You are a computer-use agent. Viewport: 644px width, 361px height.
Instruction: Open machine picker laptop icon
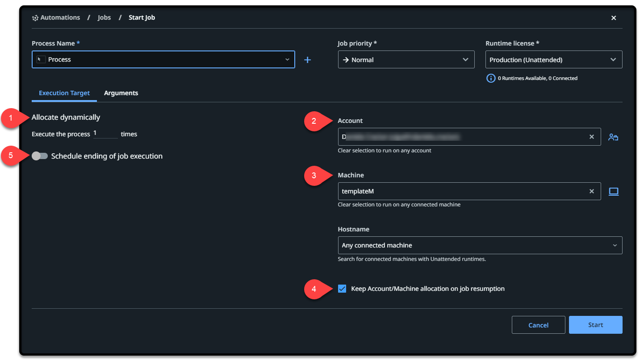coord(614,192)
